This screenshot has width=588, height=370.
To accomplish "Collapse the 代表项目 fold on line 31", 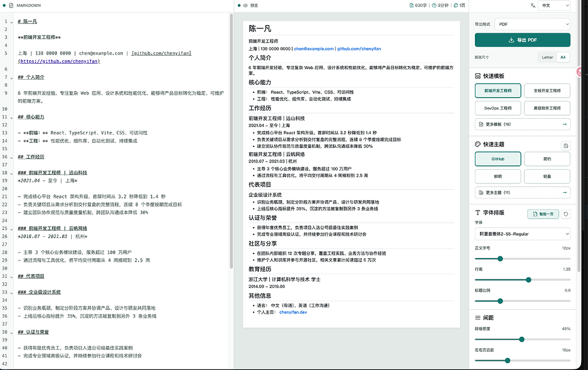I will pyautogui.click(x=11, y=276).
